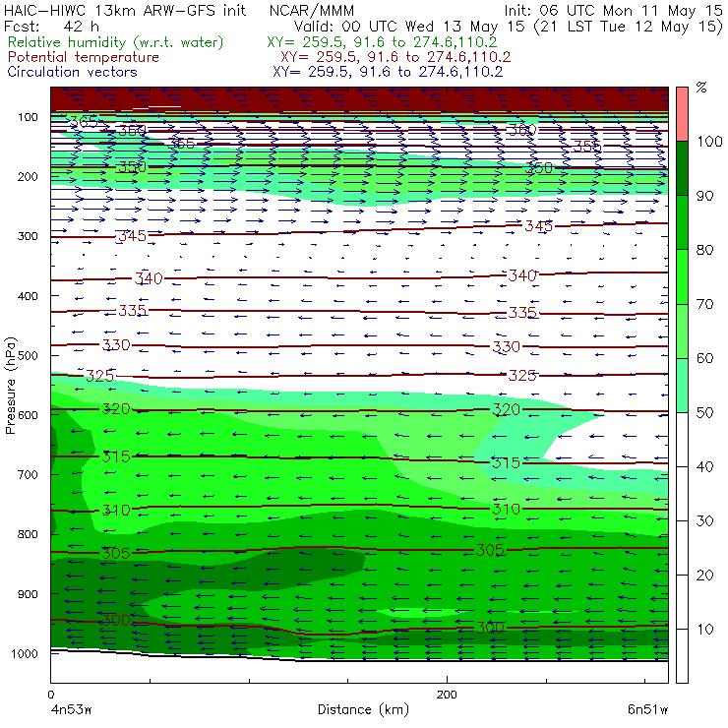The height and width of the screenshot is (728, 728).
Task: Click the '80' color bar value label
Action: [x=704, y=250]
